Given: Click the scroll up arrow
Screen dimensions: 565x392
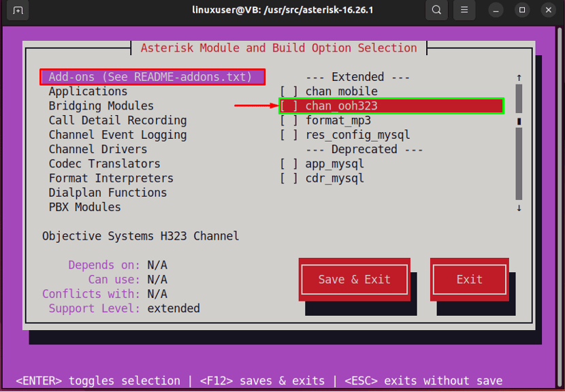Looking at the screenshot, I should tap(519, 78).
